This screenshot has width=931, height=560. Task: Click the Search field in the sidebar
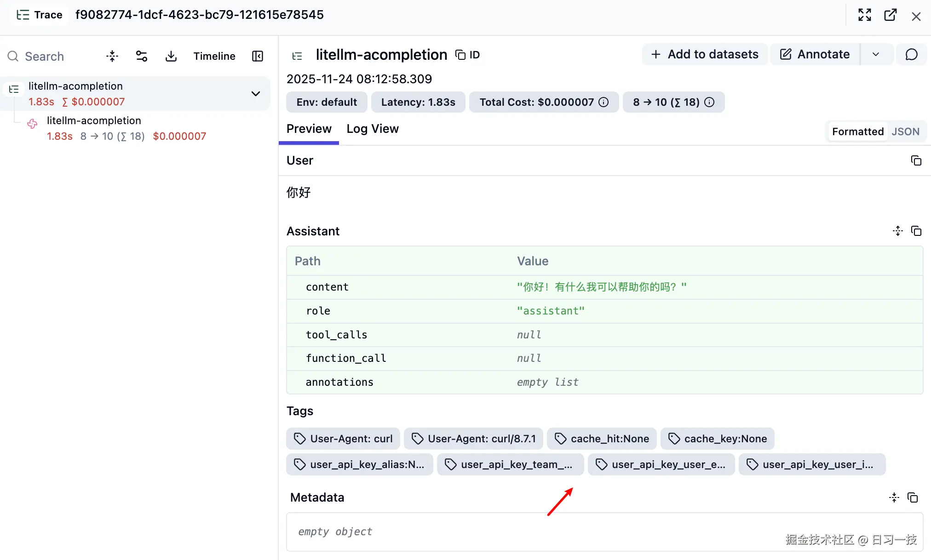tap(44, 56)
